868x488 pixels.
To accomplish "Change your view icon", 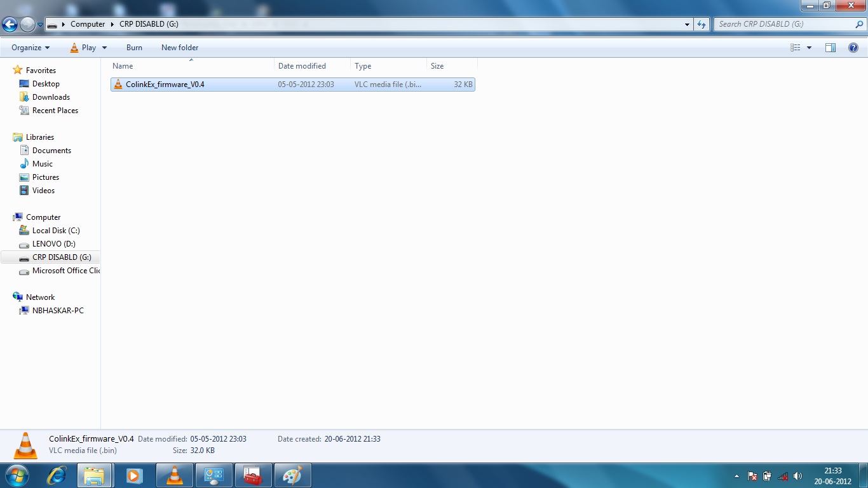I will point(795,48).
